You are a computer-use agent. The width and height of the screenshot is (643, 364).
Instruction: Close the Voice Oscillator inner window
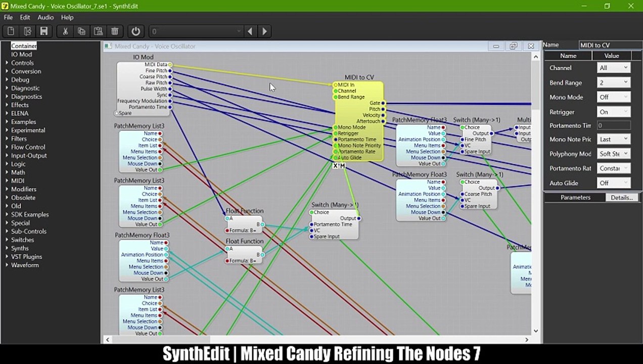(531, 46)
